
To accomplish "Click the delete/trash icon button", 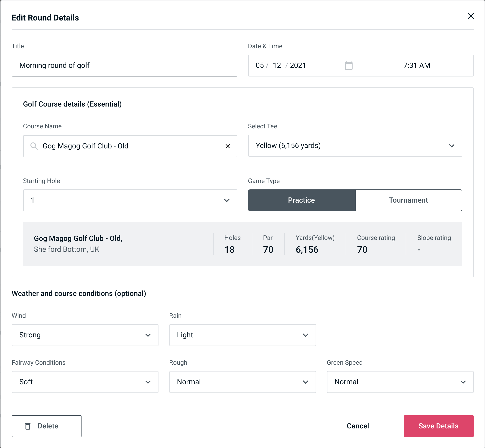I will pos(29,426).
